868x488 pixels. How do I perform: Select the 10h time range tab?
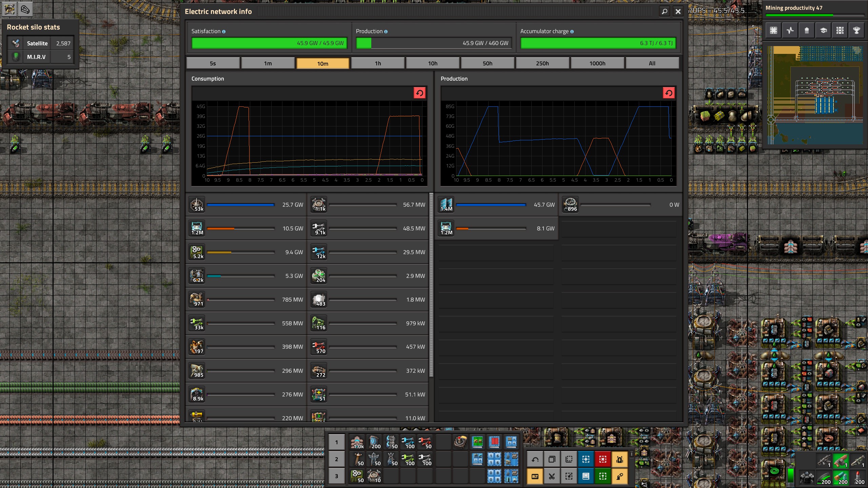(x=433, y=63)
